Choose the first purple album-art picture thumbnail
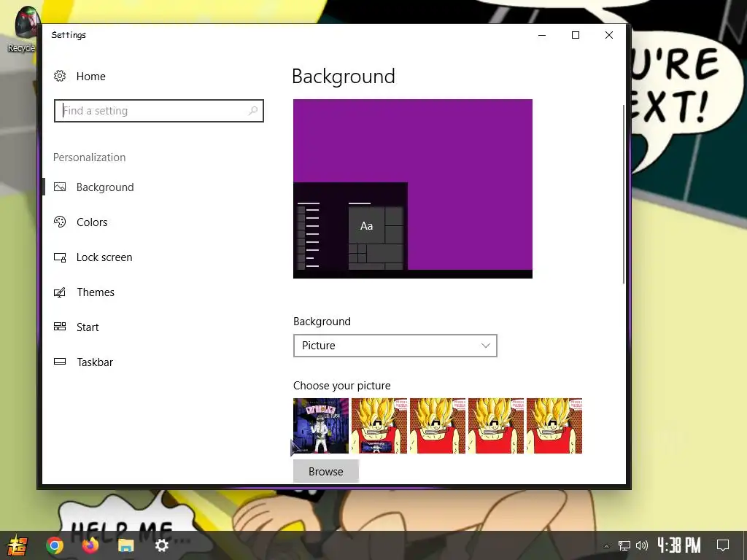The width and height of the screenshot is (747, 560). pyautogui.click(x=321, y=426)
